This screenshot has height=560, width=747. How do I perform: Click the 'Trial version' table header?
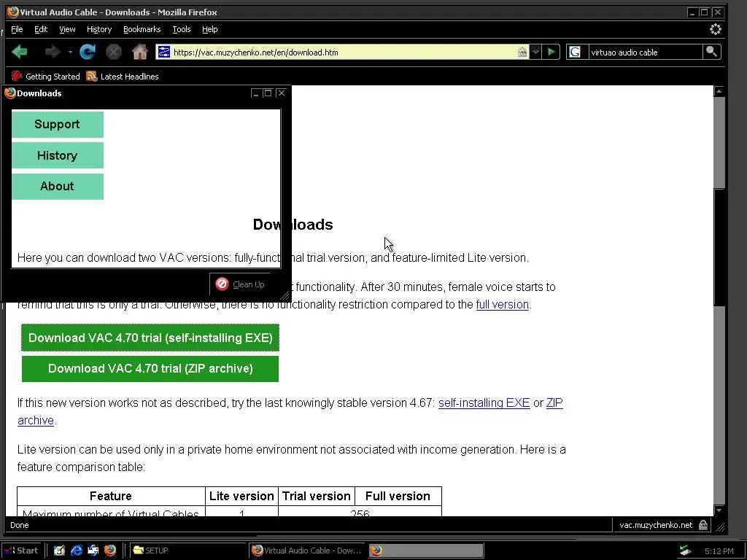[317, 496]
